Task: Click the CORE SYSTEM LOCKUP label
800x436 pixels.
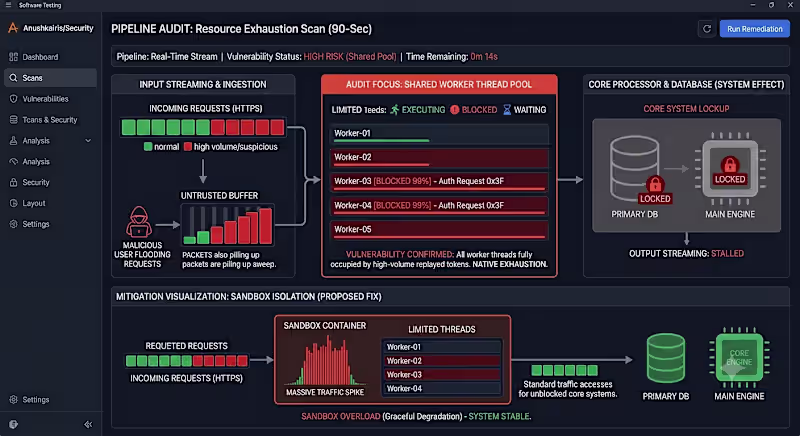Action: point(686,109)
